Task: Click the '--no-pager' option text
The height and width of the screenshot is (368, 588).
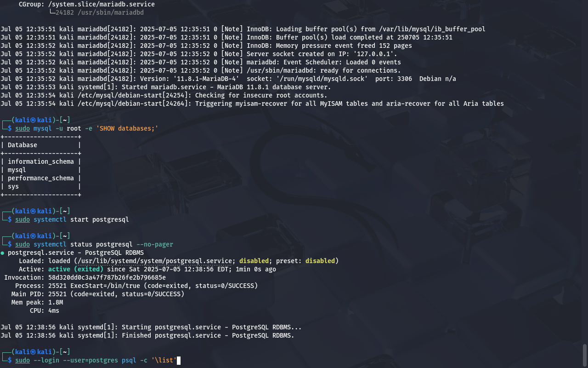Action: [155, 244]
